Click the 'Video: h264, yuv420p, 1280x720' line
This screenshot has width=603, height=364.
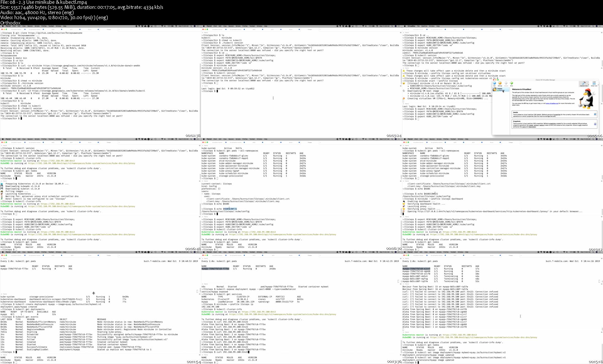54,18
